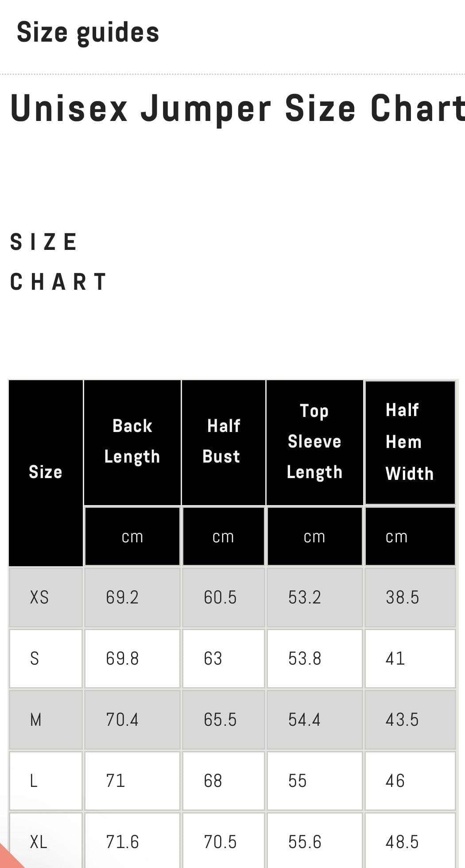This screenshot has width=465, height=868.
Task: Click the Size guides heading
Action: (x=88, y=33)
